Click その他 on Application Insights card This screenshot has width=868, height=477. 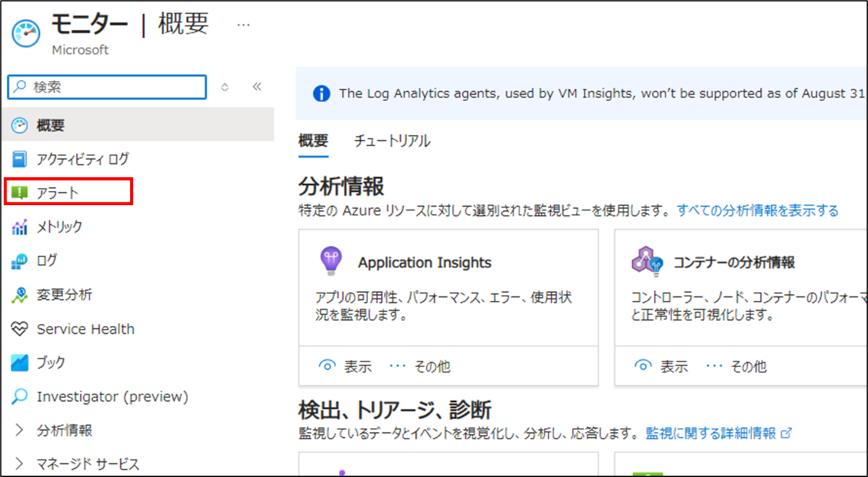[x=420, y=366]
